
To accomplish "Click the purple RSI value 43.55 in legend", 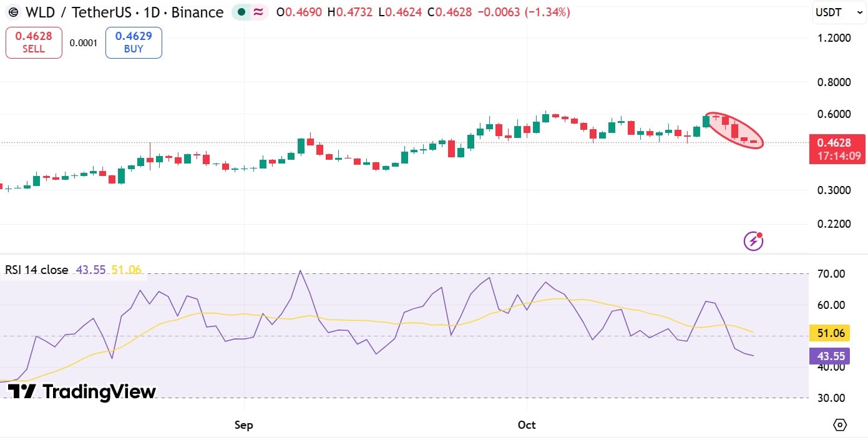I will (x=90, y=270).
